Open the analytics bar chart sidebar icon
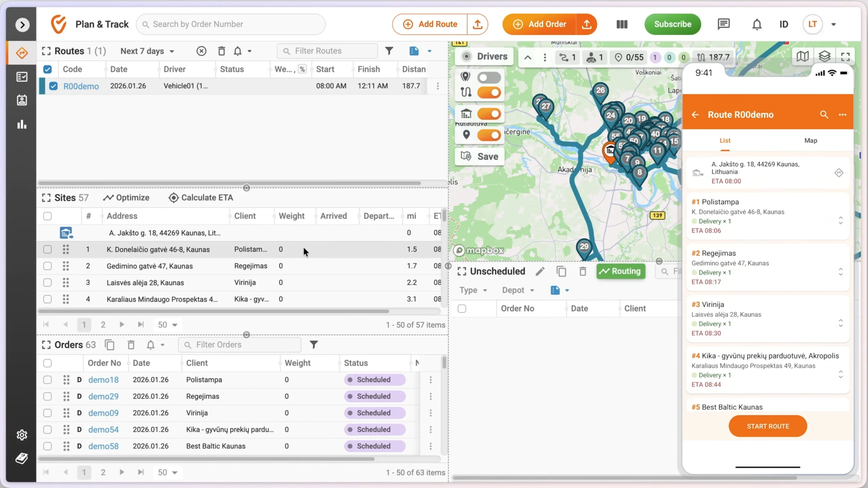 click(22, 124)
